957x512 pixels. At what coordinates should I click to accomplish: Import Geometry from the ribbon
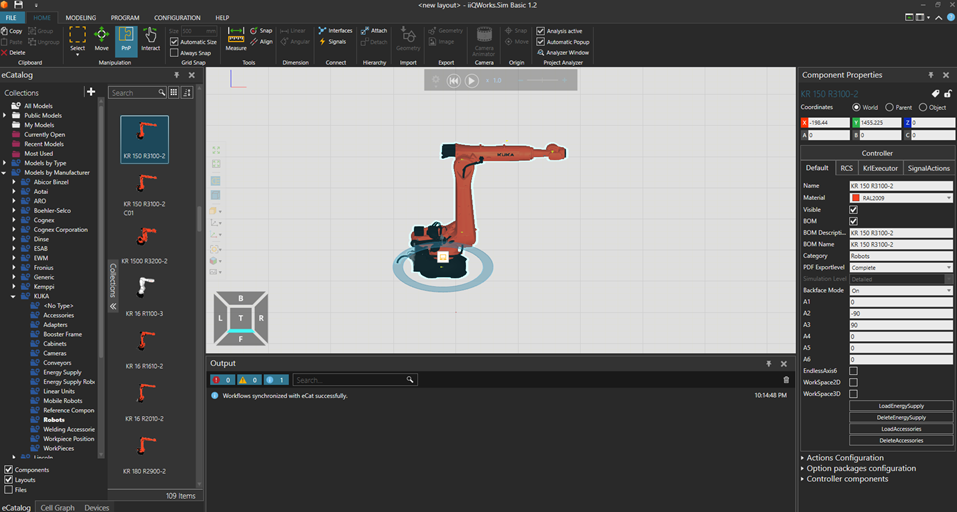click(x=408, y=40)
